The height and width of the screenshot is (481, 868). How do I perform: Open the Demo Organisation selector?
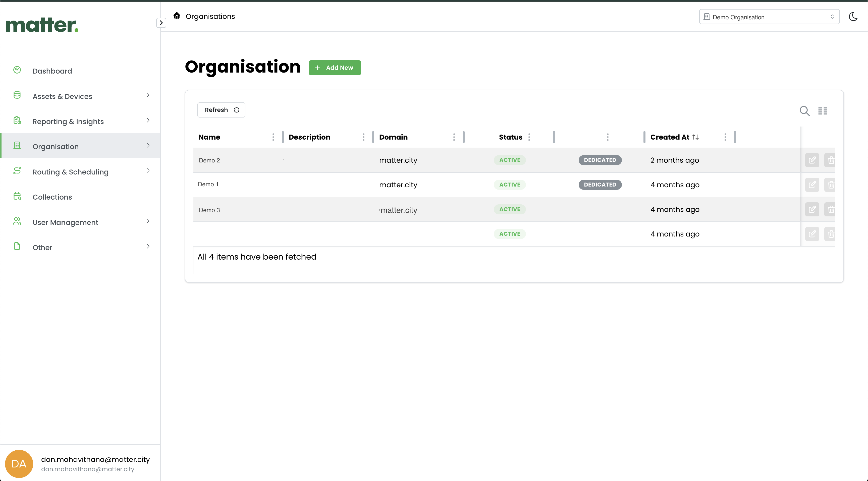[769, 17]
